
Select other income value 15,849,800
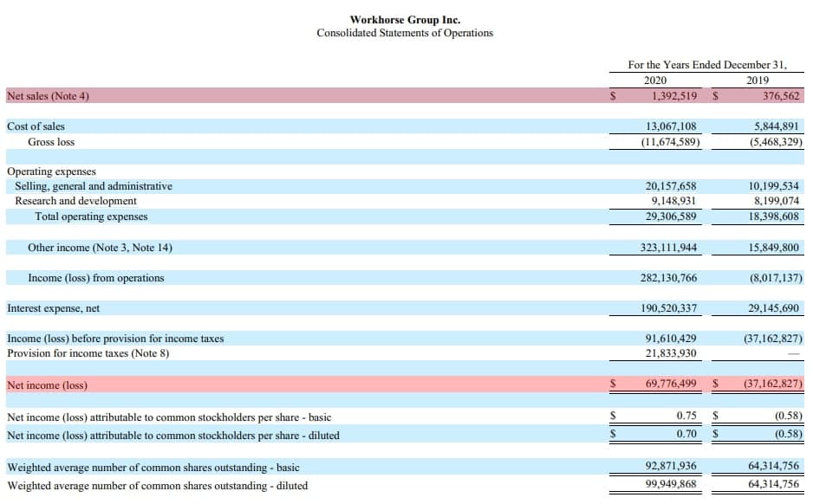pyautogui.click(x=774, y=248)
